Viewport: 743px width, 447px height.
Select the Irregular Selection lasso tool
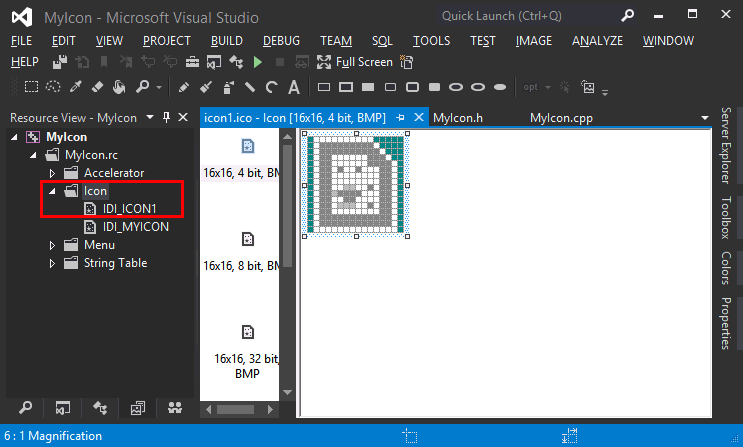point(53,87)
